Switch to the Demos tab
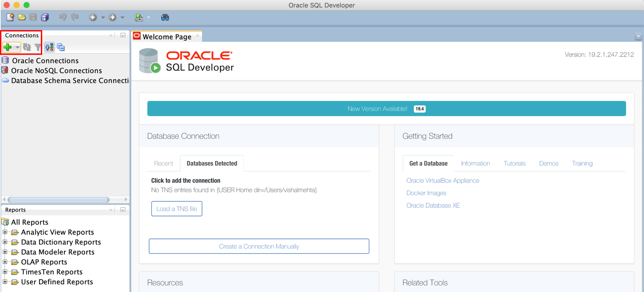Screen dimensions: 644x292 coord(549,163)
